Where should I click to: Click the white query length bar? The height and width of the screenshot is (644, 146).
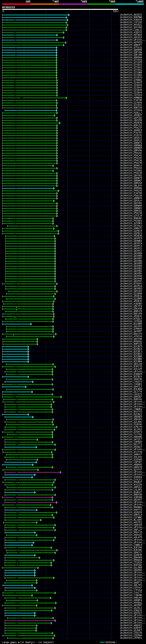[60, 10]
